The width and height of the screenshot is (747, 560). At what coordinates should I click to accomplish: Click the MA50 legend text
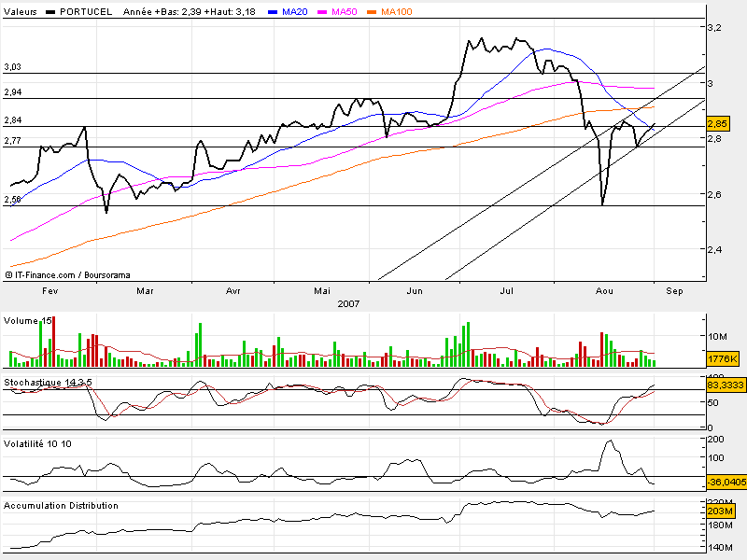pyautogui.click(x=345, y=11)
